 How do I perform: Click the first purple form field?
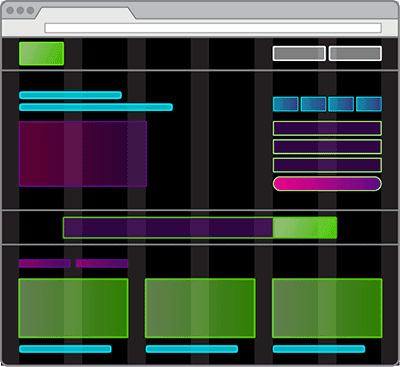click(x=327, y=128)
